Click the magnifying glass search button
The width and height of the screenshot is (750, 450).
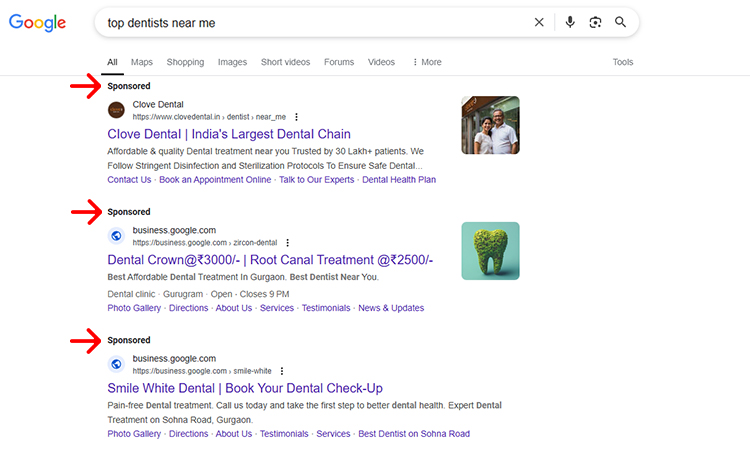tap(620, 22)
